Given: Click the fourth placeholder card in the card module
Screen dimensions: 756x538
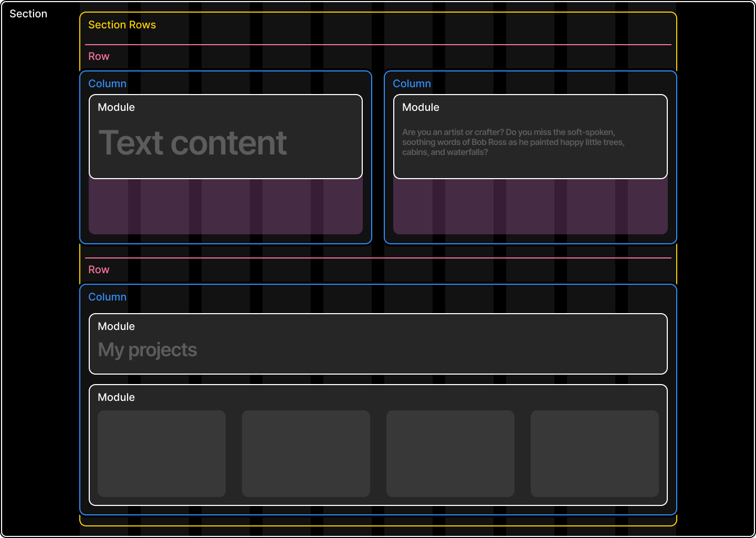Looking at the screenshot, I should pos(595,453).
